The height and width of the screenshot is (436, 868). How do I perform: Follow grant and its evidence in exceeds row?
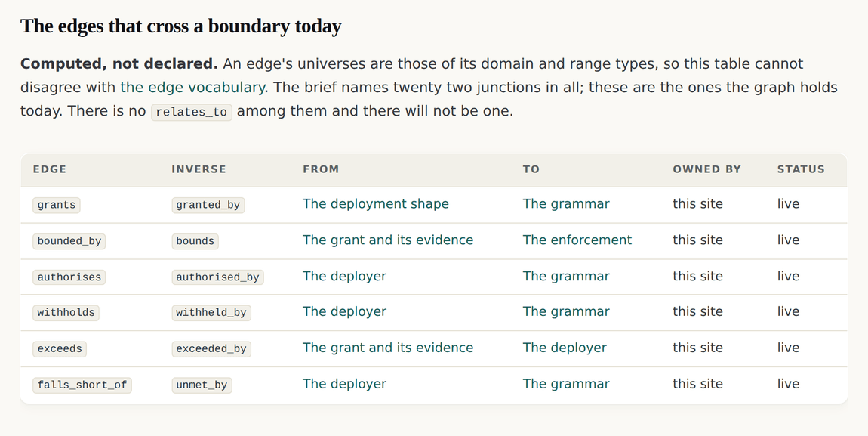[388, 348]
